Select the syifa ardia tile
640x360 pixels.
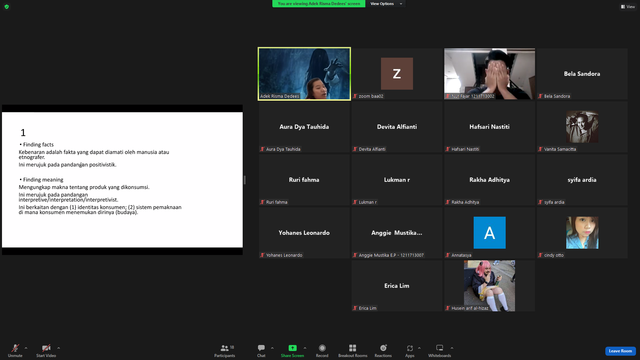pos(582,180)
